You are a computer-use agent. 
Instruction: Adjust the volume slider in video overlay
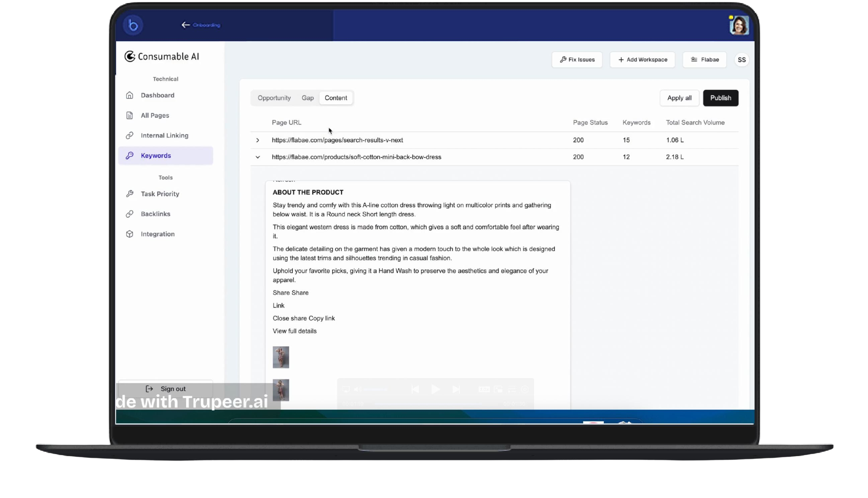click(375, 390)
